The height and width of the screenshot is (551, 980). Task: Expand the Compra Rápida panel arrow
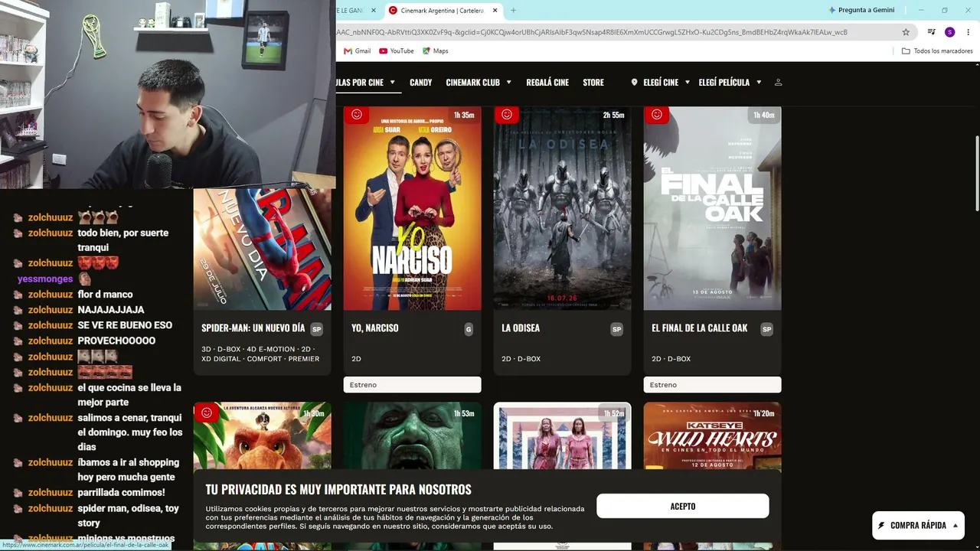tap(955, 526)
